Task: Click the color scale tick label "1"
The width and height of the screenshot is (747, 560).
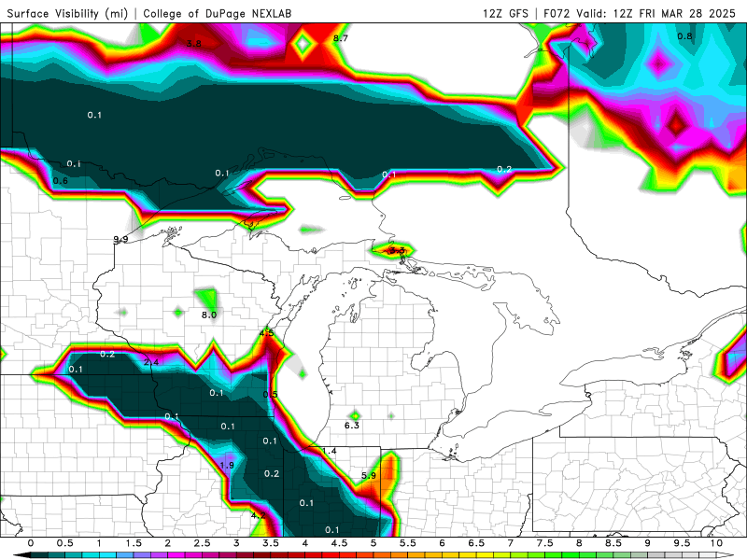Action: [x=99, y=543]
